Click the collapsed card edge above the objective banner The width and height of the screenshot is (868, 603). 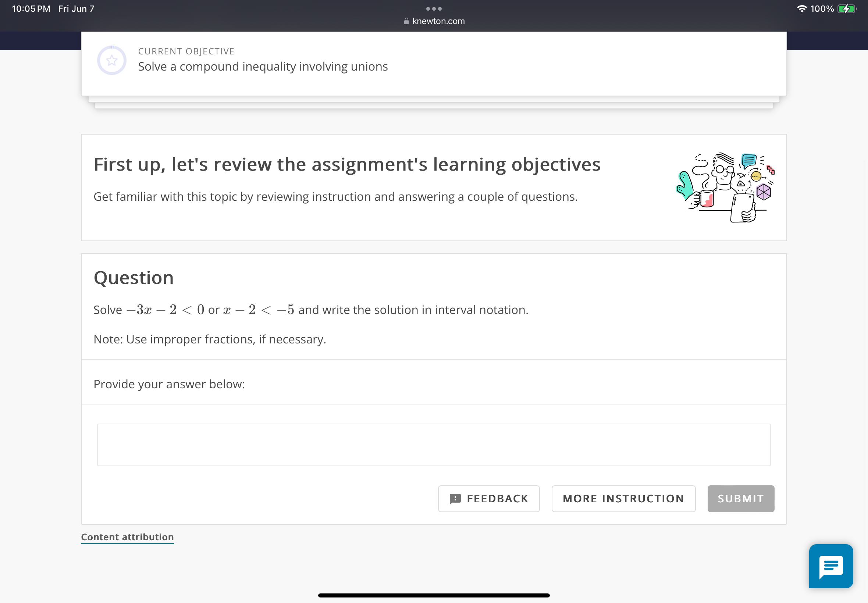(434, 103)
